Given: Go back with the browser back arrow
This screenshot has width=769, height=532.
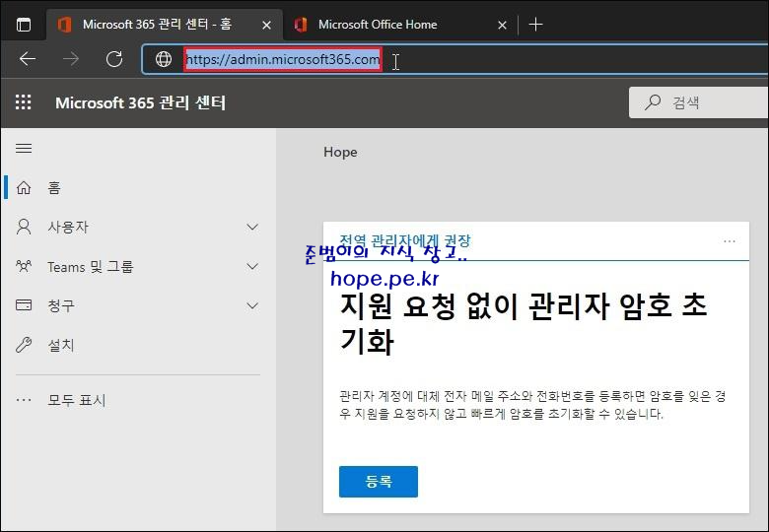Looking at the screenshot, I should click(28, 59).
